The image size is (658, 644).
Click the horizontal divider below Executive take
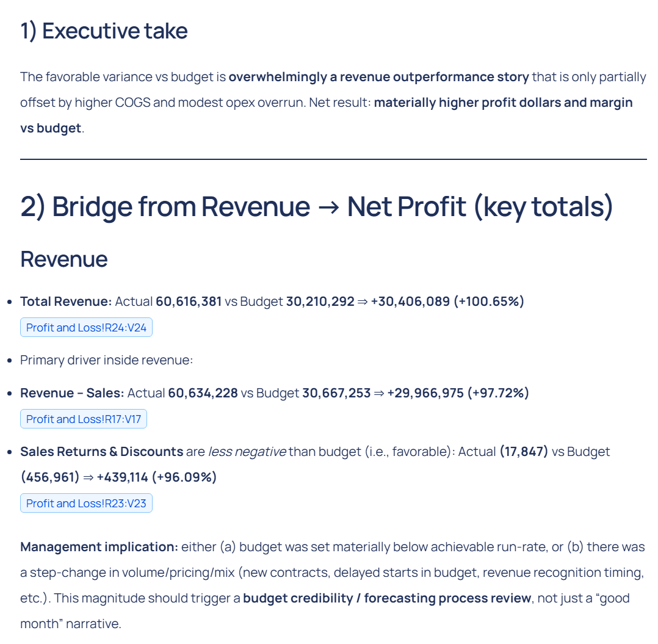pos(333,159)
